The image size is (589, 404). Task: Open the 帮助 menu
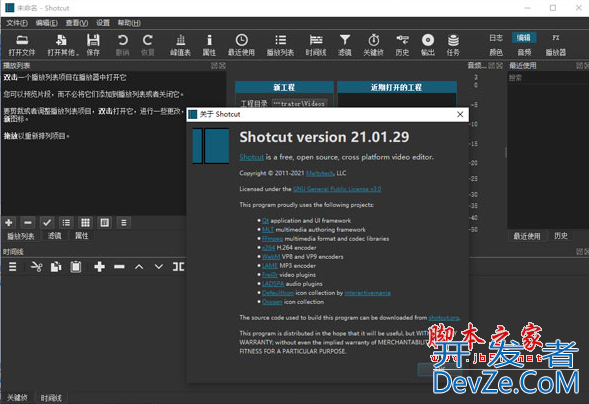point(129,23)
